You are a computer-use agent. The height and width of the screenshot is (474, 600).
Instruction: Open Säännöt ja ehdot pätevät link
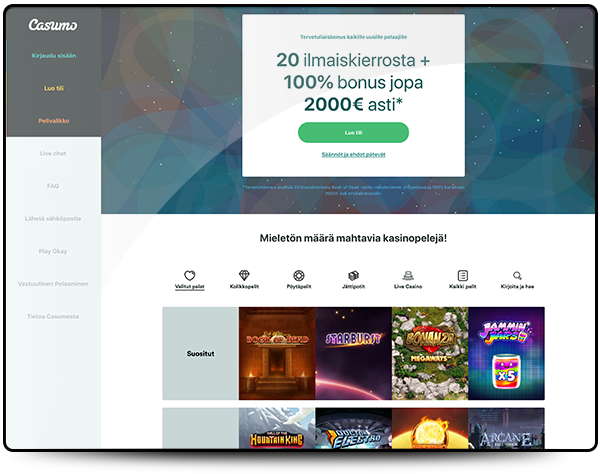[x=353, y=155]
